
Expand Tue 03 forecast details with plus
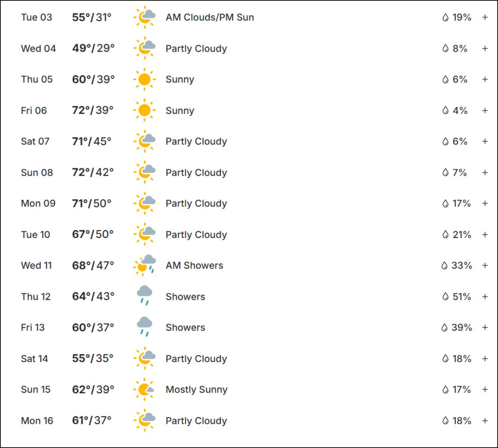(485, 17)
